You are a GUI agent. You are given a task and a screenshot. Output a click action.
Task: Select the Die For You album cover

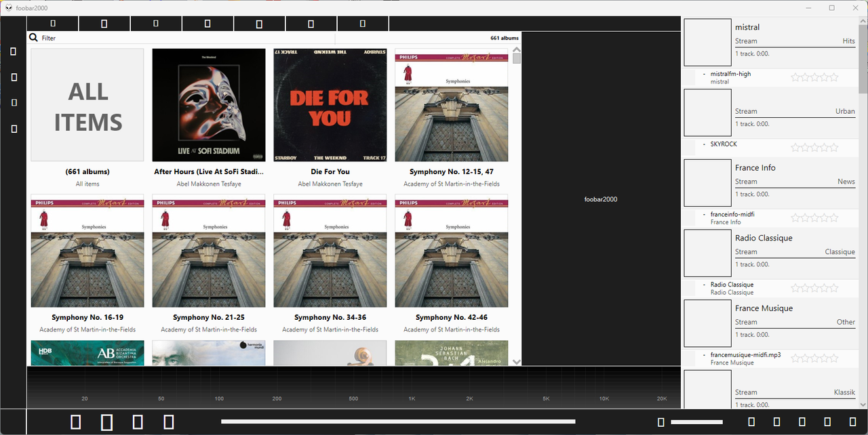coord(330,104)
